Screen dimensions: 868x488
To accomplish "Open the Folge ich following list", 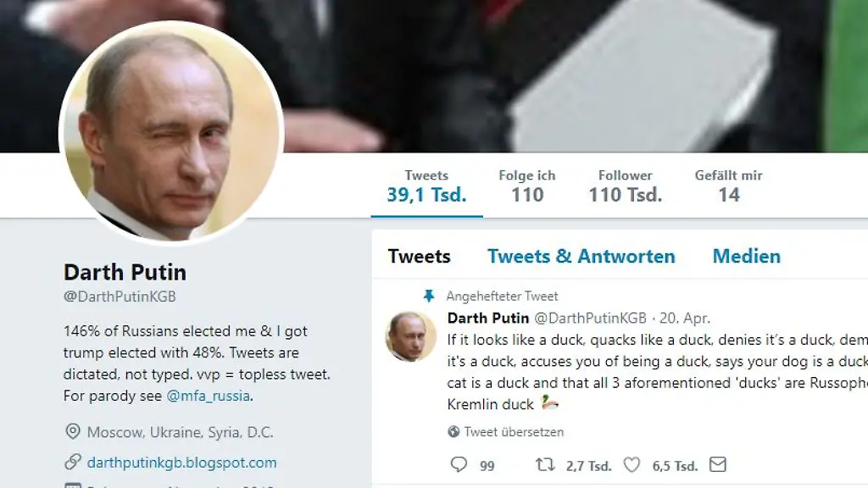I will [x=526, y=186].
